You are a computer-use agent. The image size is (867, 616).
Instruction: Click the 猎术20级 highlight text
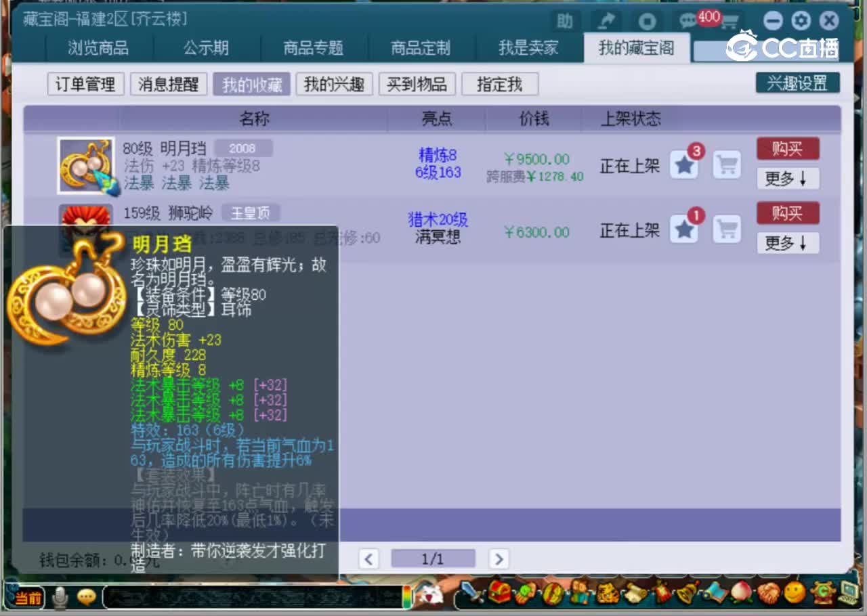(438, 220)
